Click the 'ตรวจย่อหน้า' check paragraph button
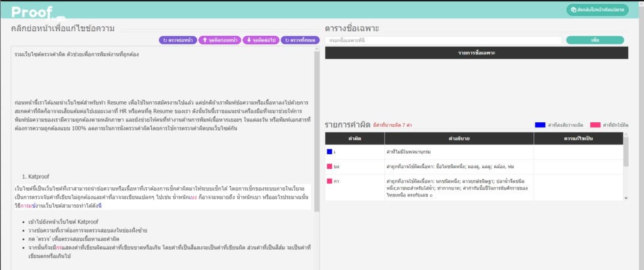 point(178,40)
